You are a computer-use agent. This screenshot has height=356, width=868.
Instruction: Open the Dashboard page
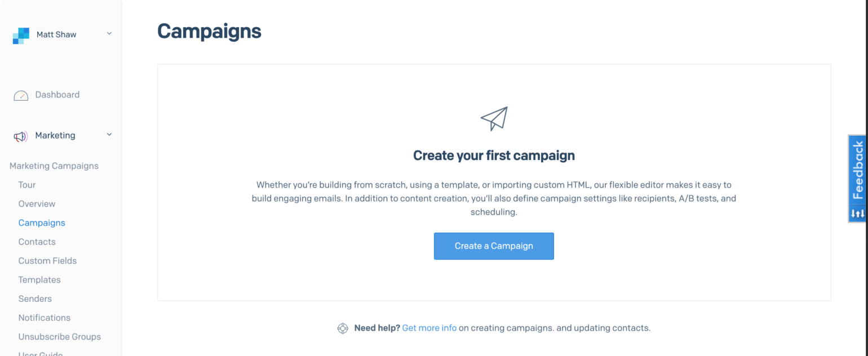(x=57, y=95)
